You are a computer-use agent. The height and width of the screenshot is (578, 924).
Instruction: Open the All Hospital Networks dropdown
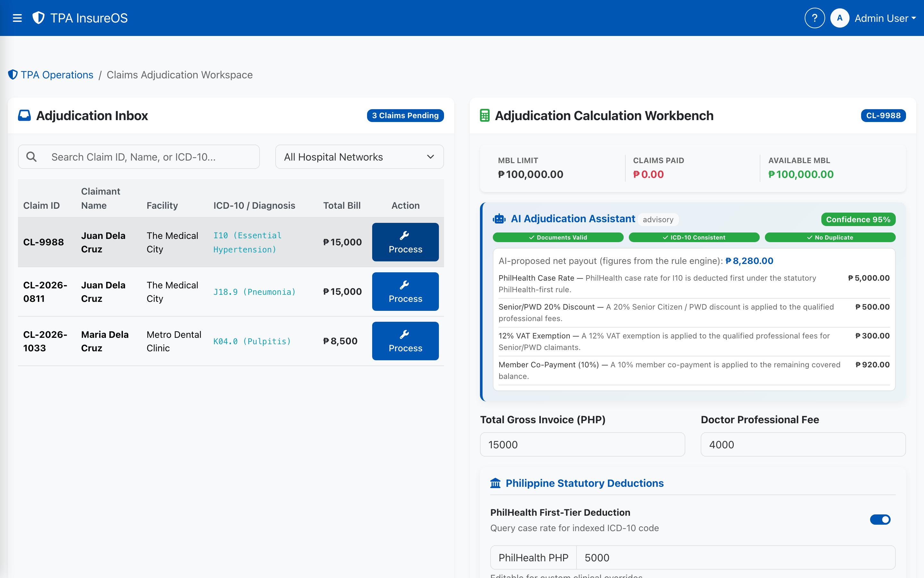click(359, 157)
